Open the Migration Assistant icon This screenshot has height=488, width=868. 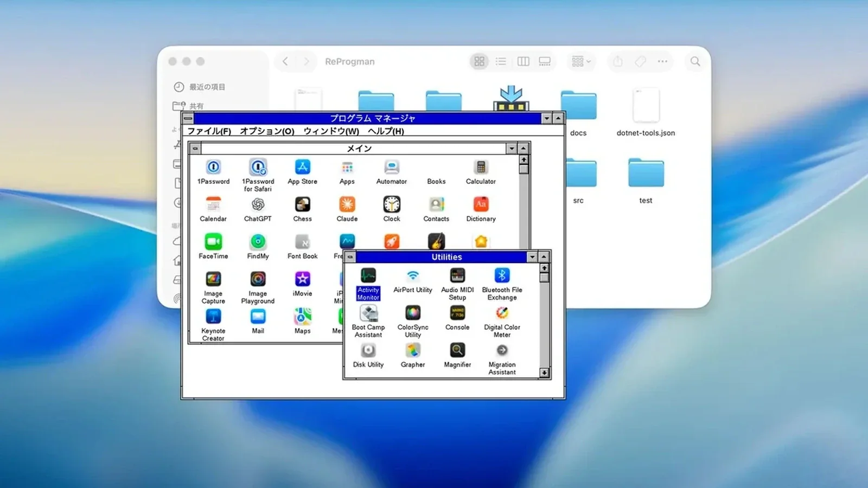click(x=502, y=350)
